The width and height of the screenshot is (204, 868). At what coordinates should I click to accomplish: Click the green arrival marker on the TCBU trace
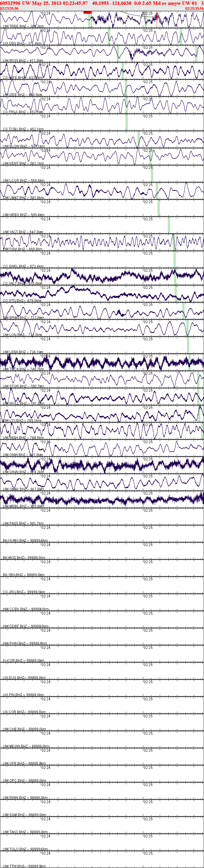click(127, 122)
